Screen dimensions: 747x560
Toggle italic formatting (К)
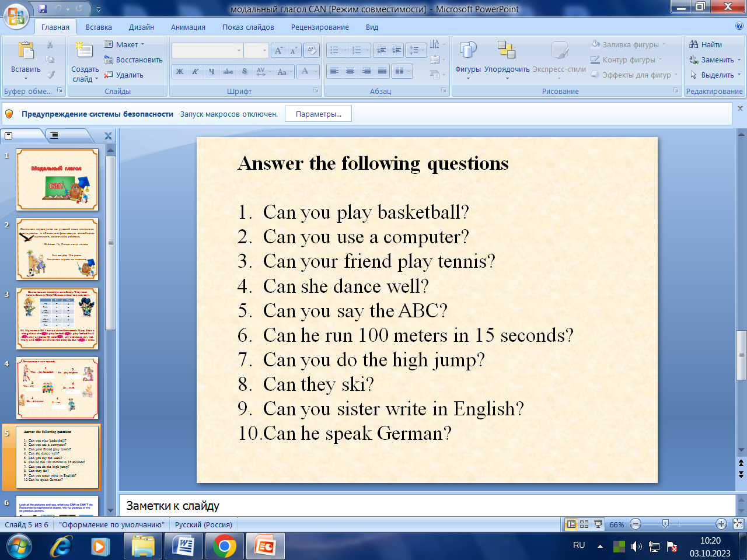tap(196, 72)
